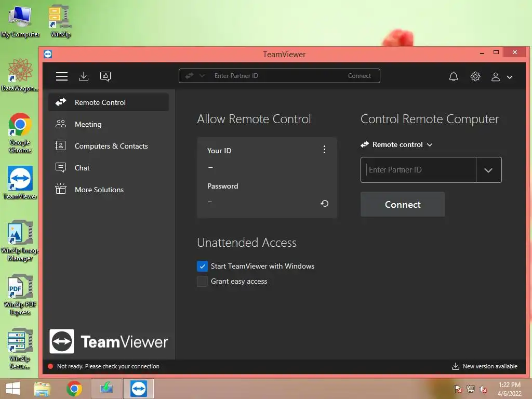
Task: Click the TeamViewer logo in the sidebar
Action: coord(109,341)
